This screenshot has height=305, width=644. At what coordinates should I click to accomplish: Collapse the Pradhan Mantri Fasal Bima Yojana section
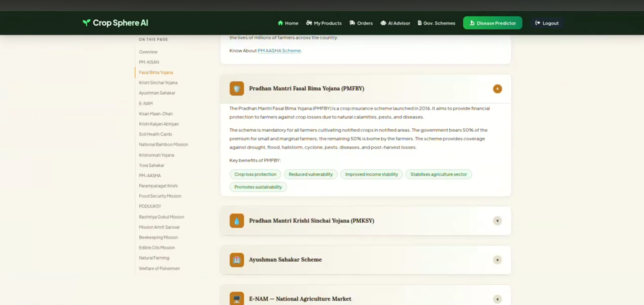[x=497, y=89]
